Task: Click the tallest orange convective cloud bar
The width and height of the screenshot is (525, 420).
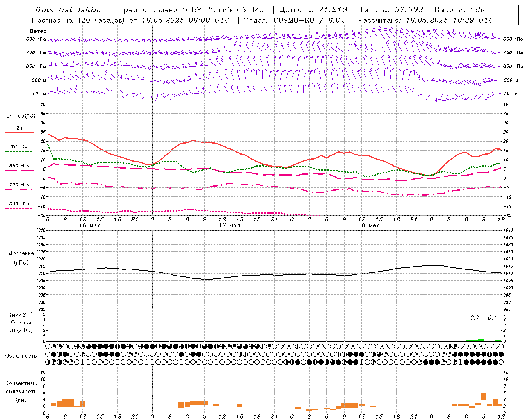Action: click(x=484, y=396)
